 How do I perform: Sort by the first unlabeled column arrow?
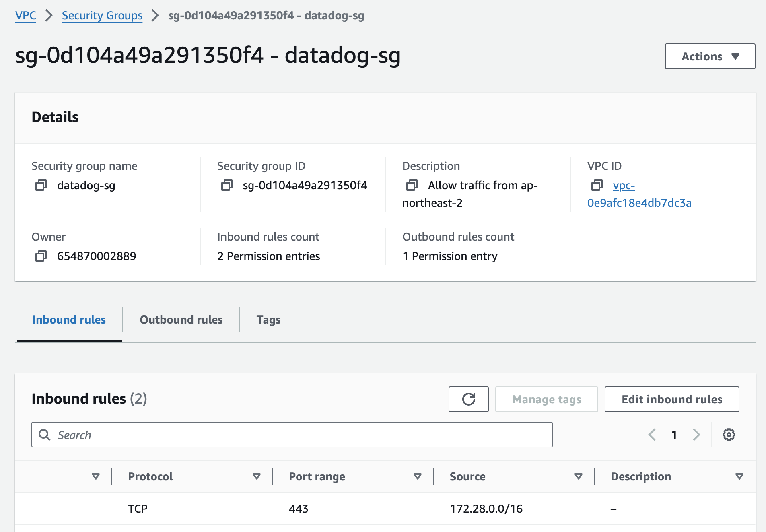pyautogui.click(x=96, y=476)
